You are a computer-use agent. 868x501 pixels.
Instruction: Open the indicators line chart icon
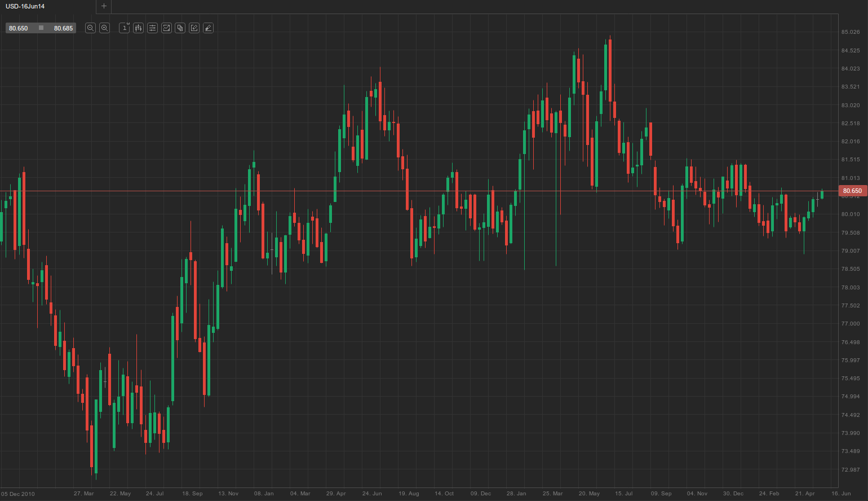tap(166, 28)
